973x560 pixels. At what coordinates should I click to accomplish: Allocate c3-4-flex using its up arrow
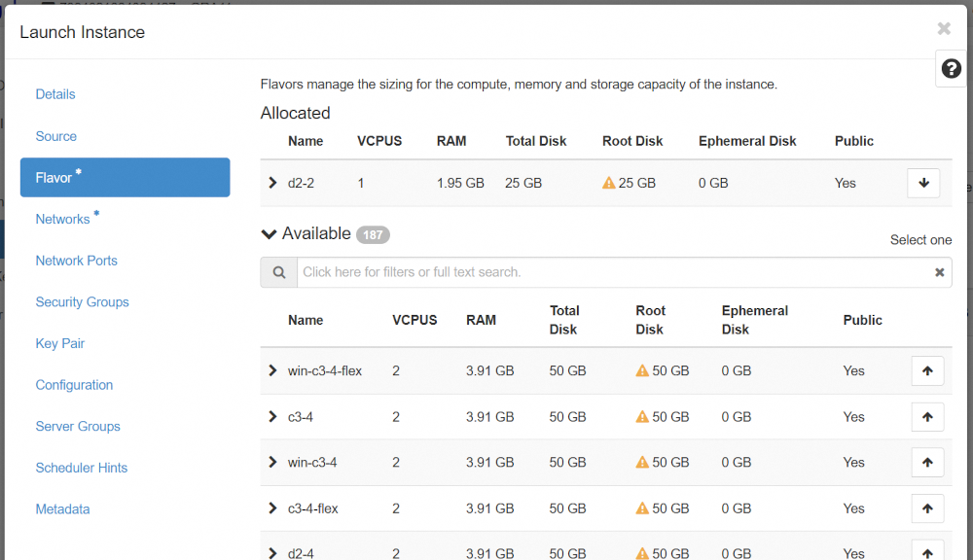coord(927,507)
